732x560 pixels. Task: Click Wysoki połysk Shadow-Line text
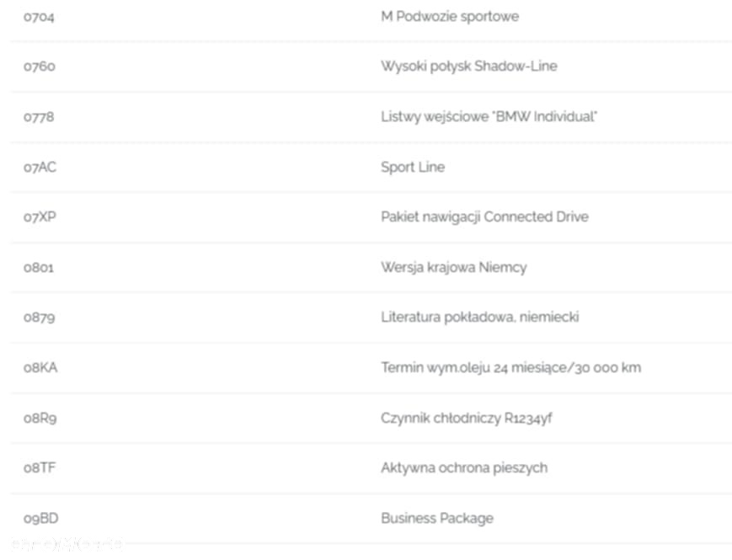pos(468,67)
